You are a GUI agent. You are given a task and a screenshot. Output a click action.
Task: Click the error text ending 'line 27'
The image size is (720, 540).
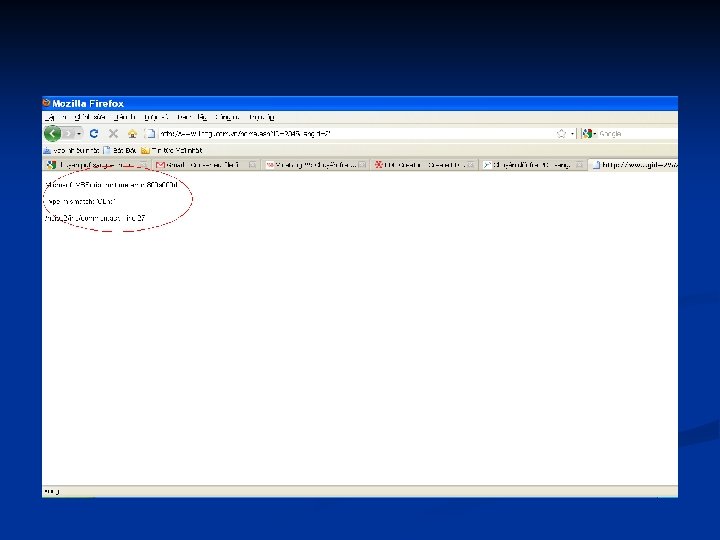pyautogui.click(x=95, y=218)
